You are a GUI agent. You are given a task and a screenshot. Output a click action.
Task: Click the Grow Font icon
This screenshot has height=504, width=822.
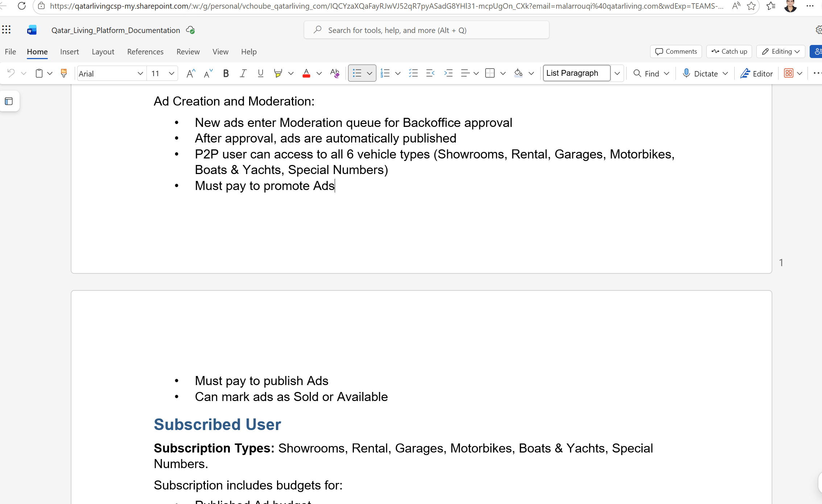click(x=191, y=74)
